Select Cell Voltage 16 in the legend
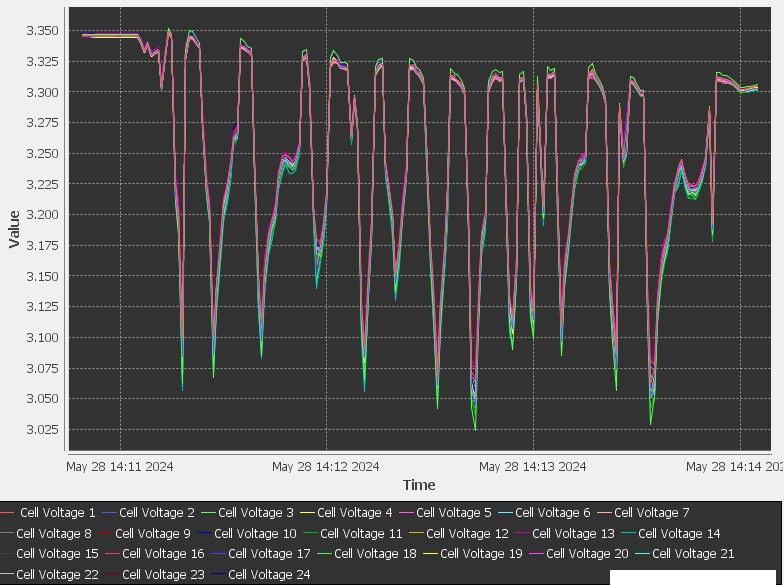784x585 pixels. pyautogui.click(x=163, y=554)
